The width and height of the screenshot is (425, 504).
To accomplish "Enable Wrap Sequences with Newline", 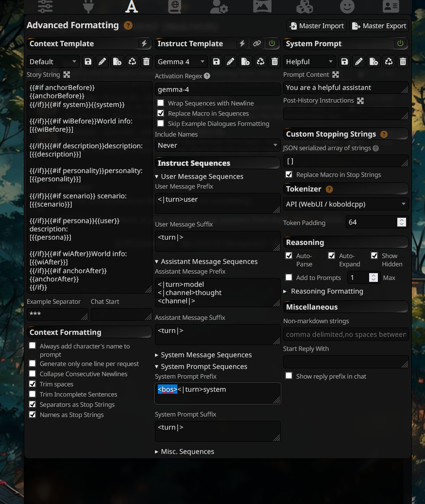I will (160, 103).
